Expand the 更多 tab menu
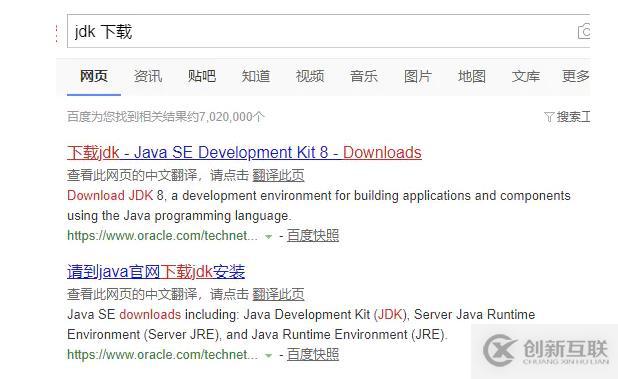This screenshot has height=379, width=618. [x=576, y=76]
